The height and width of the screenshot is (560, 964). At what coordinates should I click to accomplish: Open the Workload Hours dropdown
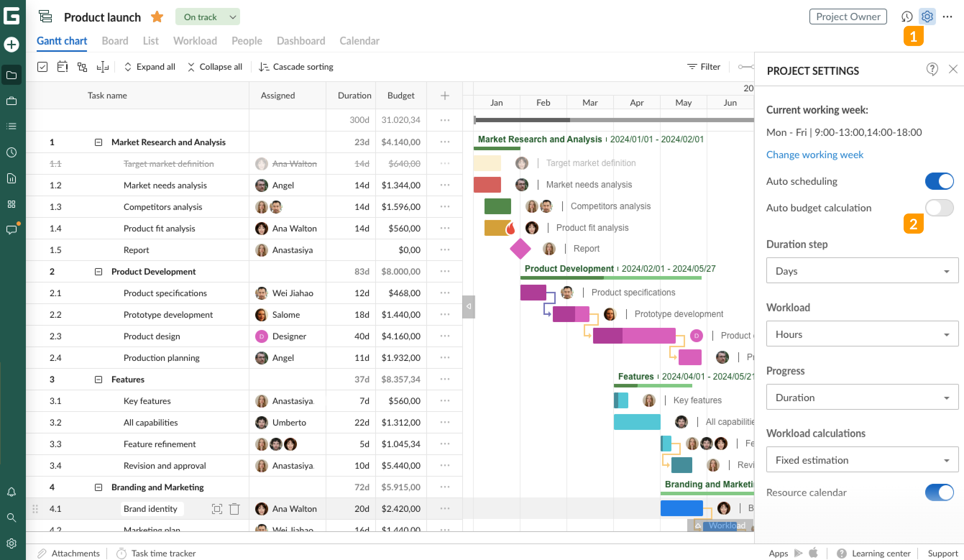tap(862, 334)
